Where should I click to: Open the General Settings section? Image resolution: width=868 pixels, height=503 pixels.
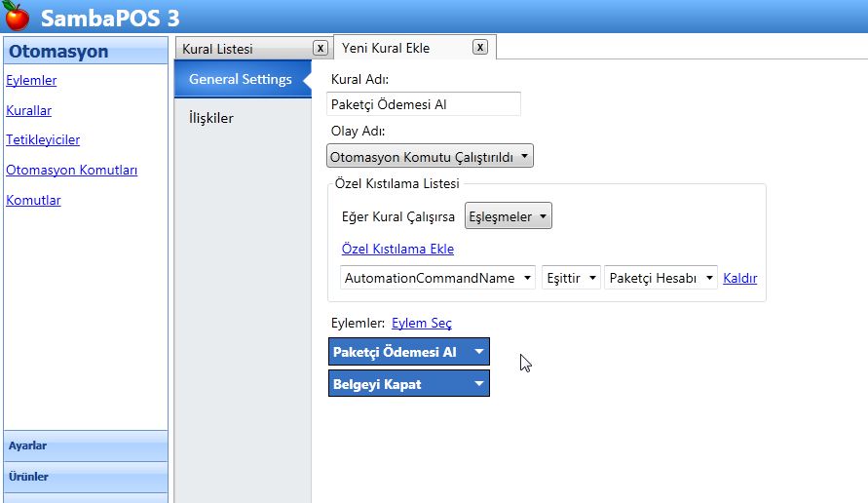[240, 79]
